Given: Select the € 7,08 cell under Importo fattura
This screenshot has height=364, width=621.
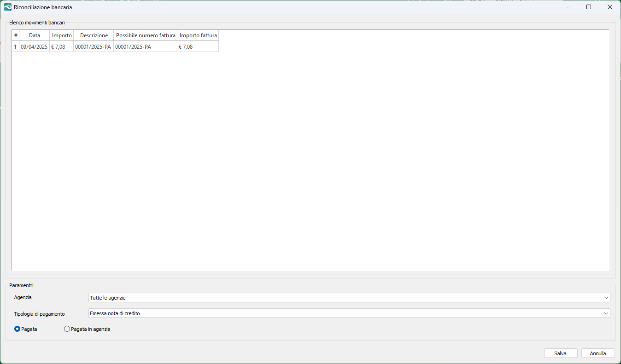Looking at the screenshot, I should point(198,46).
